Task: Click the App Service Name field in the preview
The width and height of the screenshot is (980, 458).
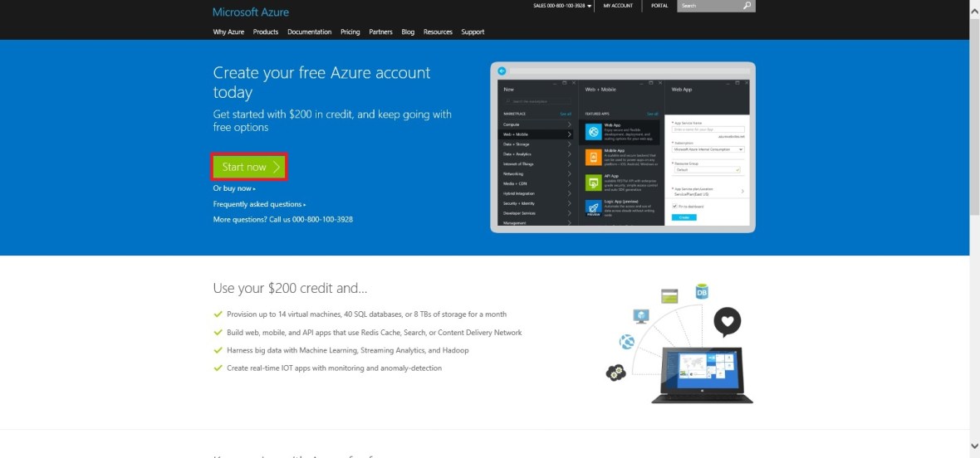Action: (708, 129)
